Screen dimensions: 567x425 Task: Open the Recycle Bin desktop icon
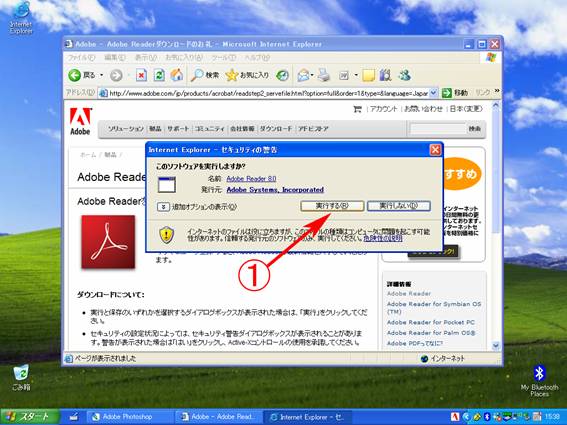click(21, 378)
